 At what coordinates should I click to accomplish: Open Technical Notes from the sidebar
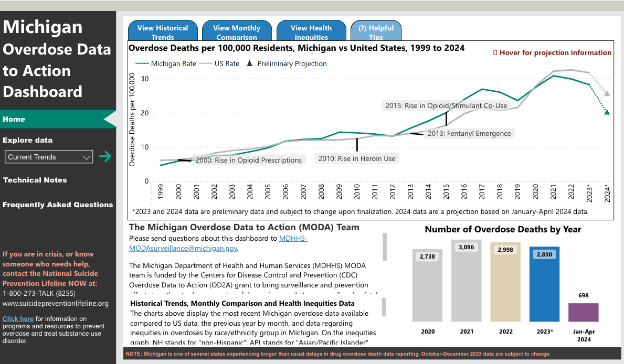35,180
